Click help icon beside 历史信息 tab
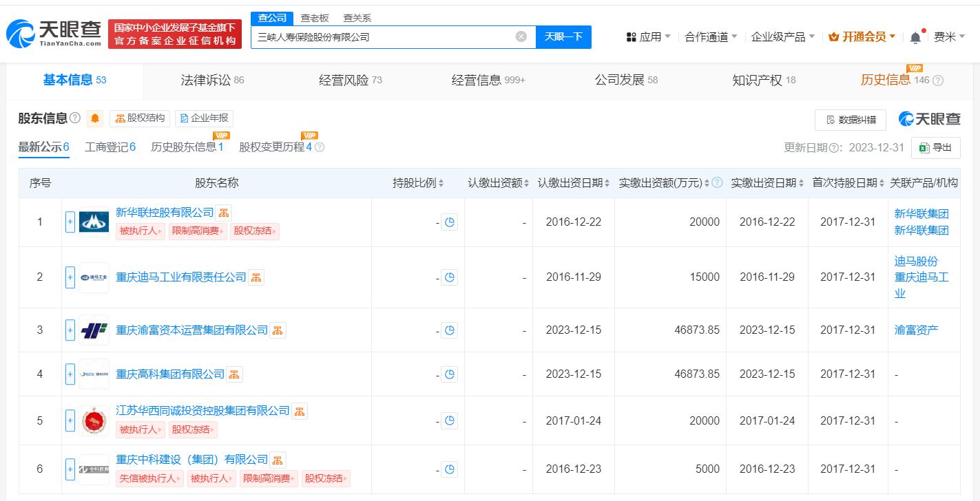This screenshot has width=980, height=501. tap(937, 81)
